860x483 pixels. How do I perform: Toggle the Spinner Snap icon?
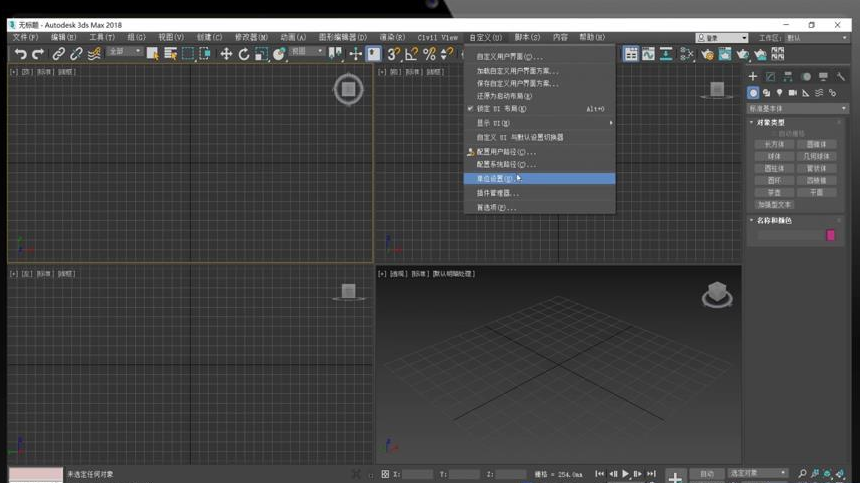447,54
